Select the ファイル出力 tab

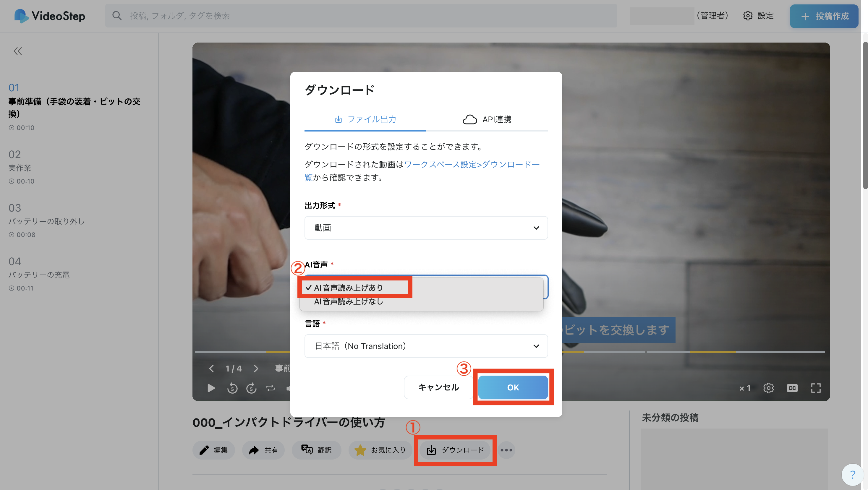(365, 119)
